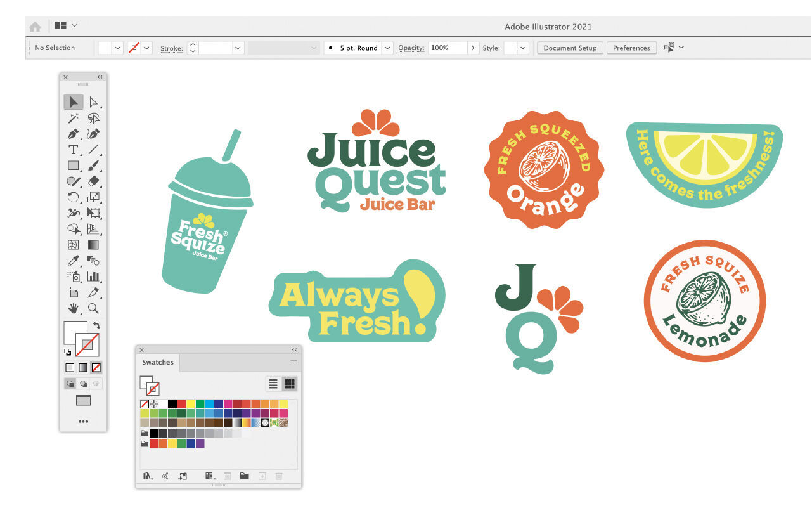Image resolution: width=812 pixels, height=527 pixels.
Task: Open the Swatches panel menu
Action: pos(293,362)
